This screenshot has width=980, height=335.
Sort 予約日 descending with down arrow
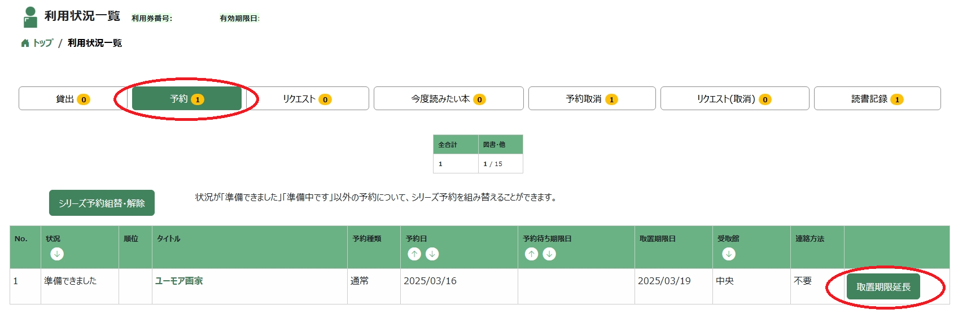[x=432, y=254]
